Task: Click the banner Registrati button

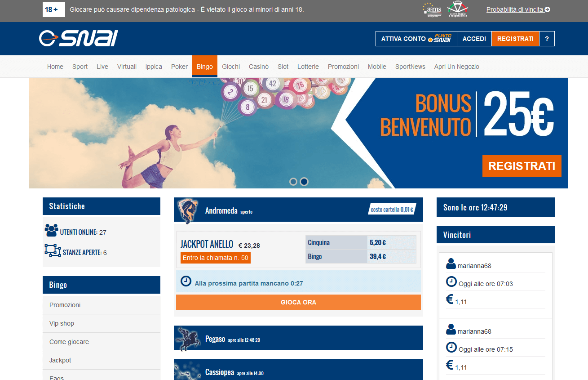Action: coord(522,166)
